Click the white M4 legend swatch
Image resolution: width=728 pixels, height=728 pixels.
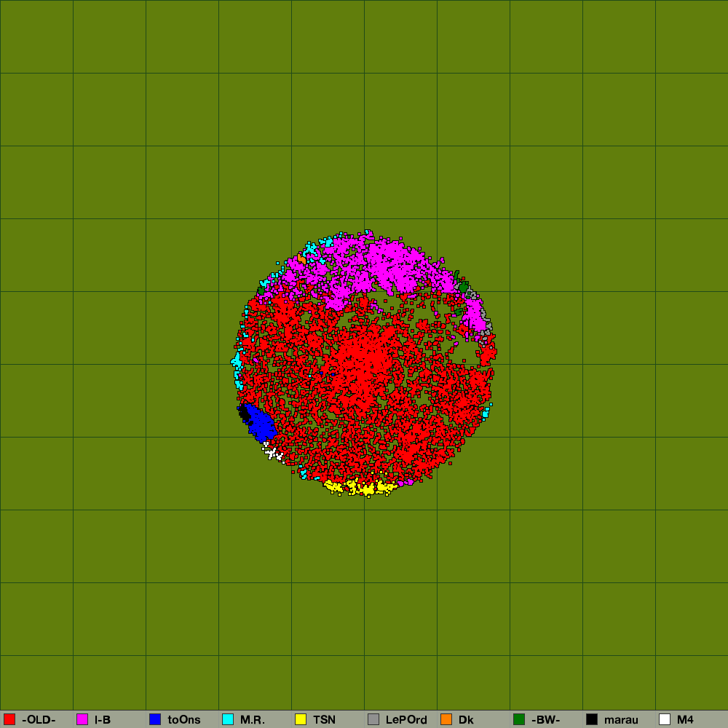(665, 719)
